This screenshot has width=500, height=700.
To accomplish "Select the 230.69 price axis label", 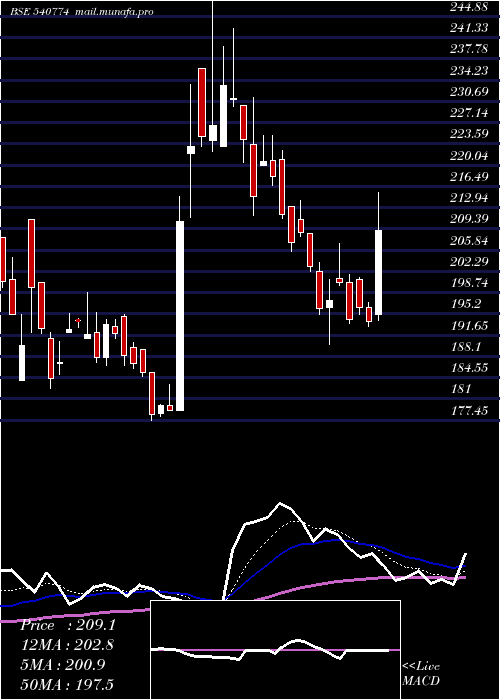I will click(x=468, y=92).
